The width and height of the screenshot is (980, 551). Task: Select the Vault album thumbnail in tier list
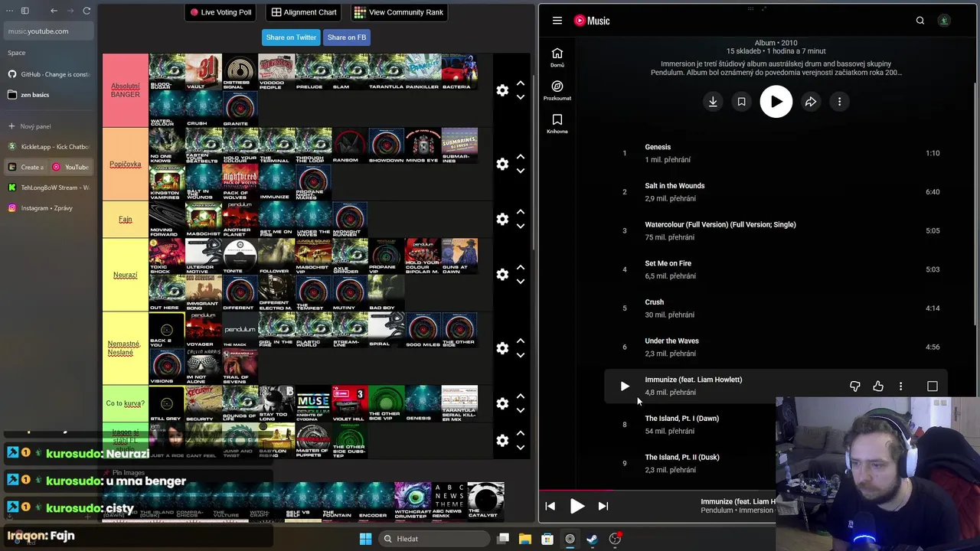204,72
